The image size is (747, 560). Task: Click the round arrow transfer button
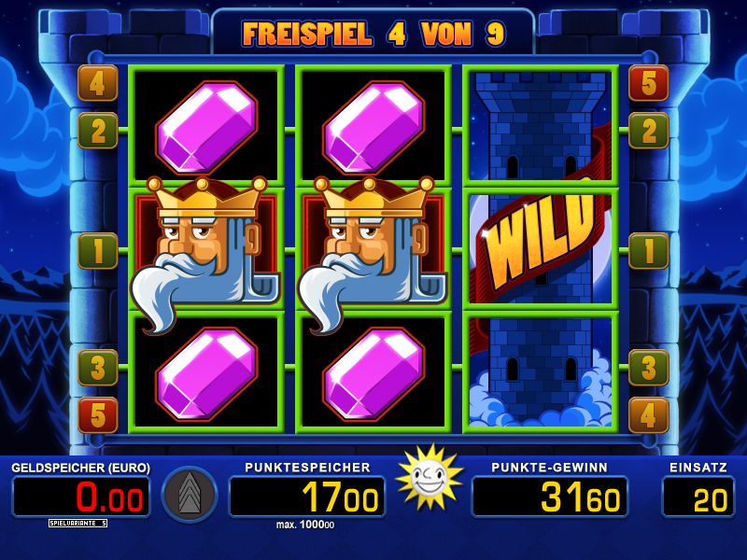190,495
